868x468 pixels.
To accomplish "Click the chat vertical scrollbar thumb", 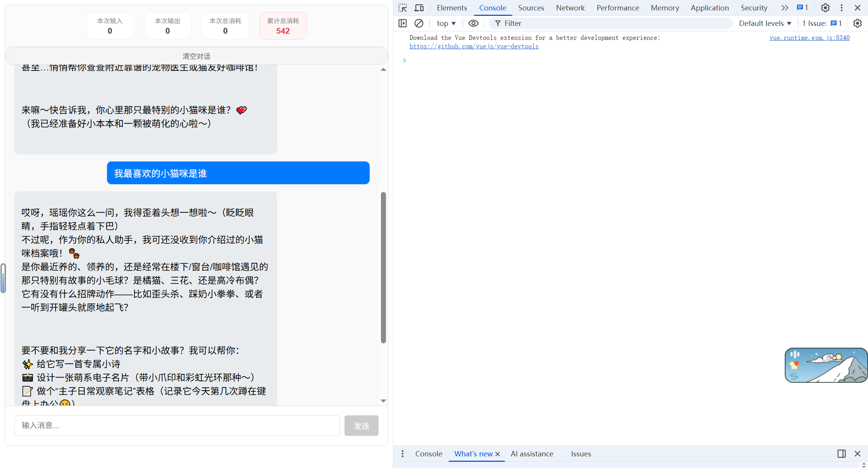I will 383,267.
